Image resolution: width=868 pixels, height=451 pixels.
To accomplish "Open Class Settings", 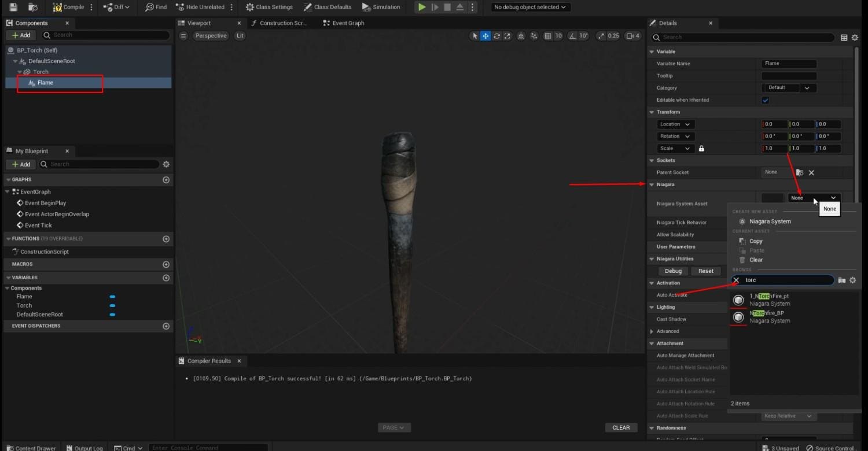I will 269,7.
